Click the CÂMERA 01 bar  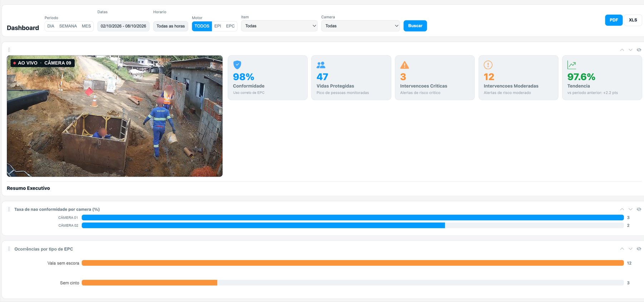point(352,217)
